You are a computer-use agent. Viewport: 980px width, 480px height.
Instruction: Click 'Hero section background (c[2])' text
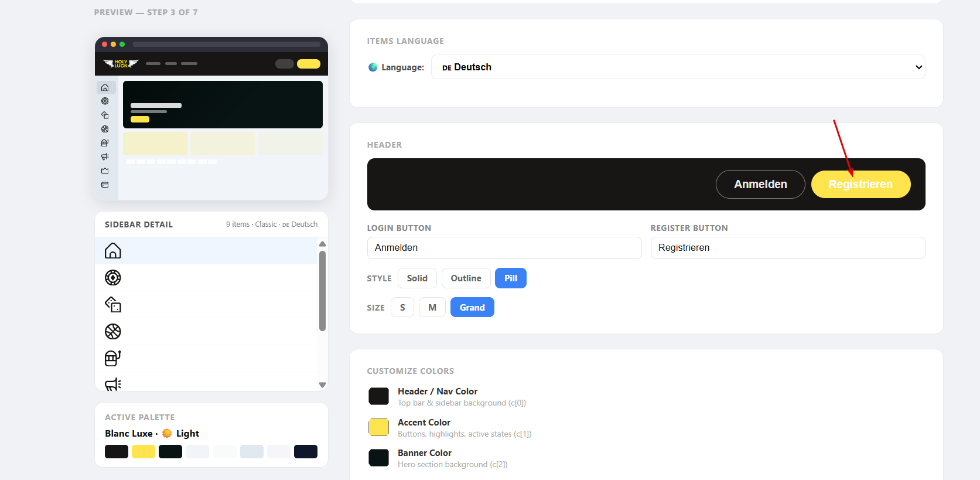pos(453,465)
